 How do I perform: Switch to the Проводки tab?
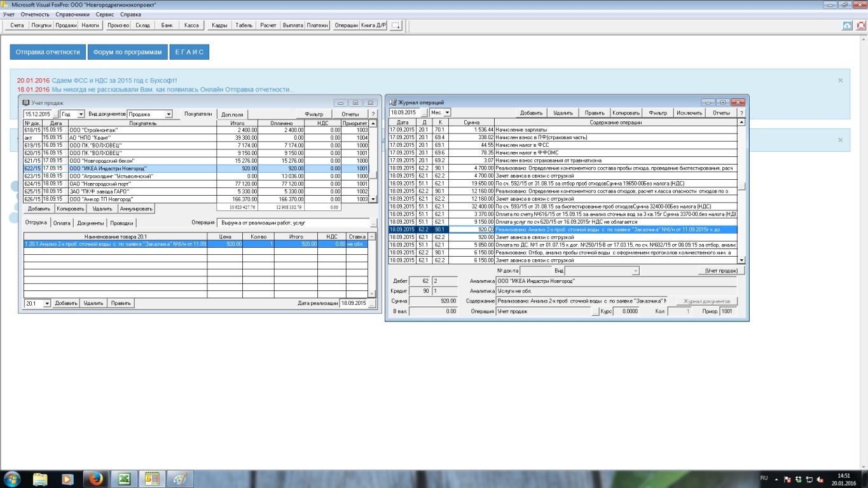121,223
